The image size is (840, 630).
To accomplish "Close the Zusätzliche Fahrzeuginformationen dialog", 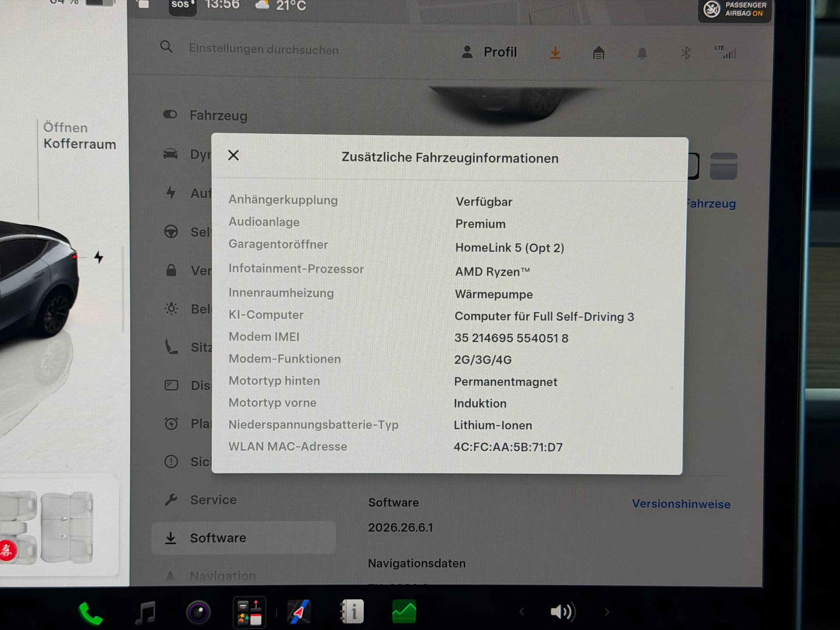I will (234, 155).
